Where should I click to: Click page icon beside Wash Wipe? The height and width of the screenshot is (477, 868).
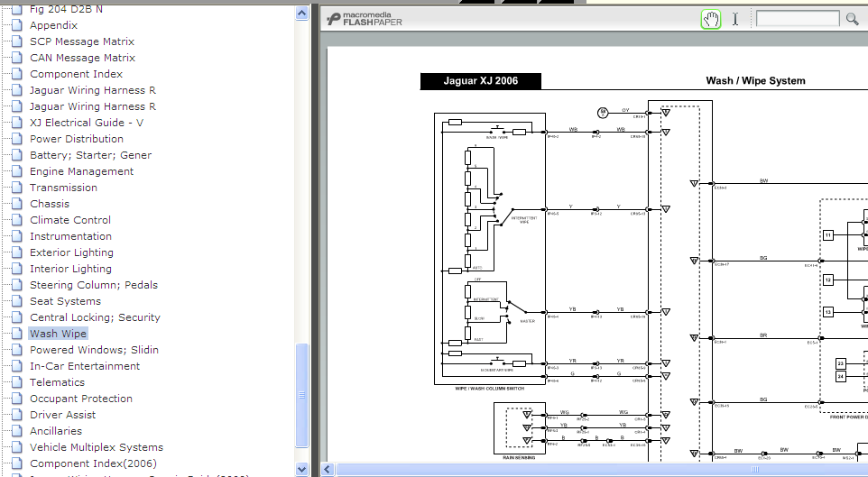click(18, 333)
